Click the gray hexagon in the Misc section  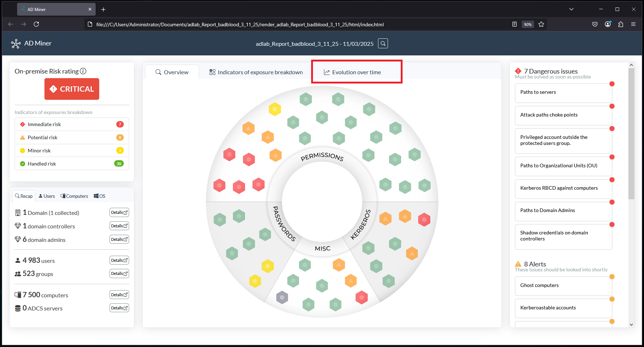coord(282,297)
